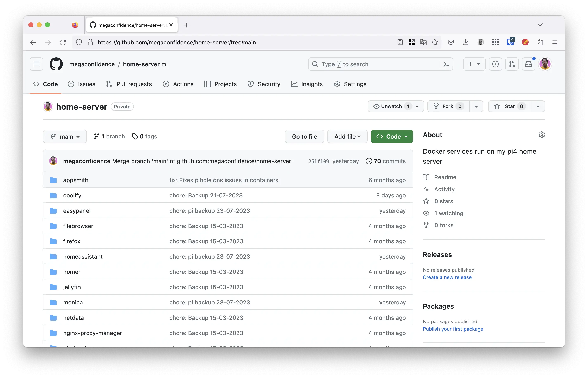This screenshot has width=588, height=378.
Task: Open the main branch selector dropdown
Action: point(65,136)
